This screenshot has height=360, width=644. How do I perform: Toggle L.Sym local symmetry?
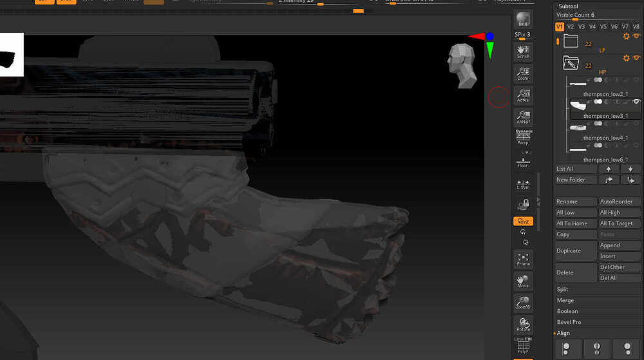coord(523,184)
